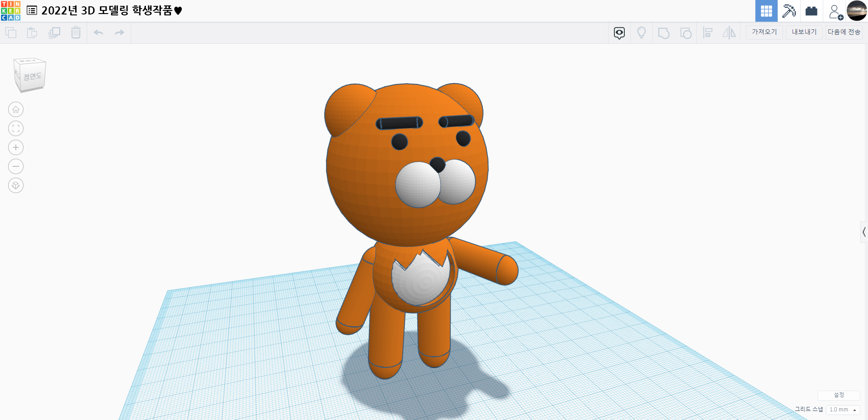Select the bear's outstretched arm

[484, 261]
